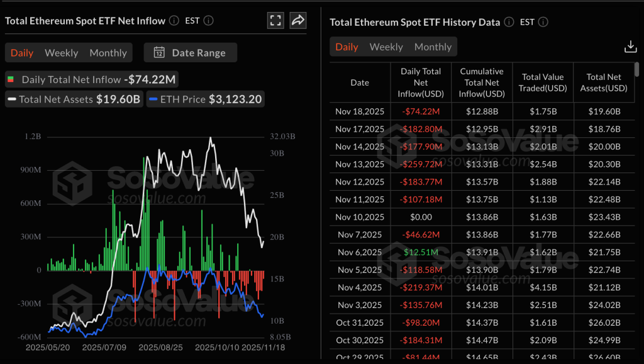Switch chart to Weekly view
Viewport: 644px width, 364px height.
click(x=62, y=53)
